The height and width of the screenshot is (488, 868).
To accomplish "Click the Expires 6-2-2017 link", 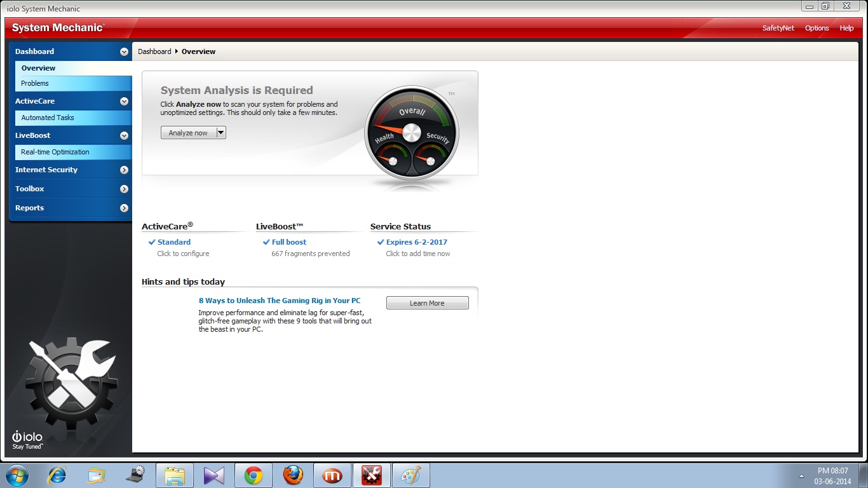I will [417, 242].
